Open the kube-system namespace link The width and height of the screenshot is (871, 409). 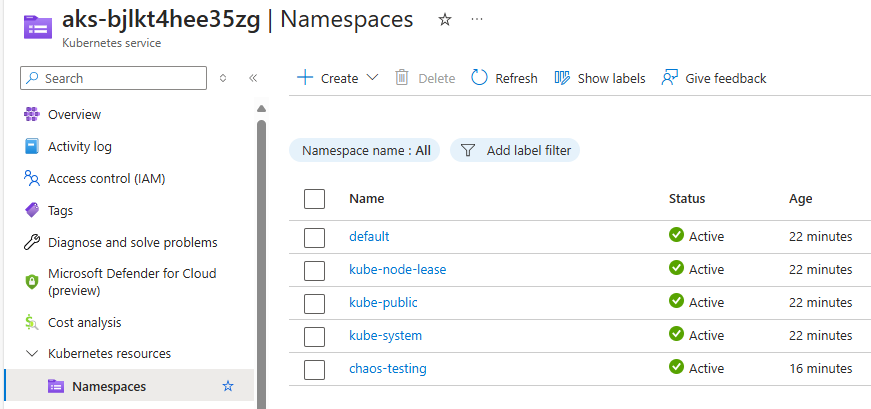tap(385, 336)
